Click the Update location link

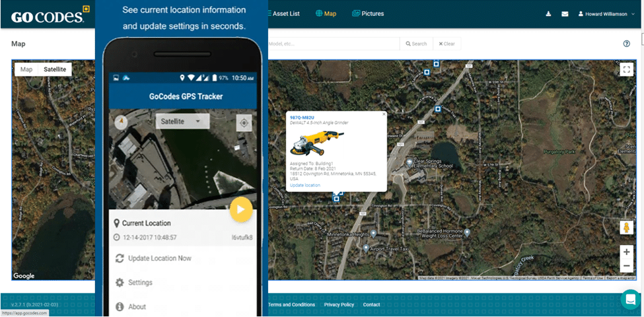click(304, 185)
